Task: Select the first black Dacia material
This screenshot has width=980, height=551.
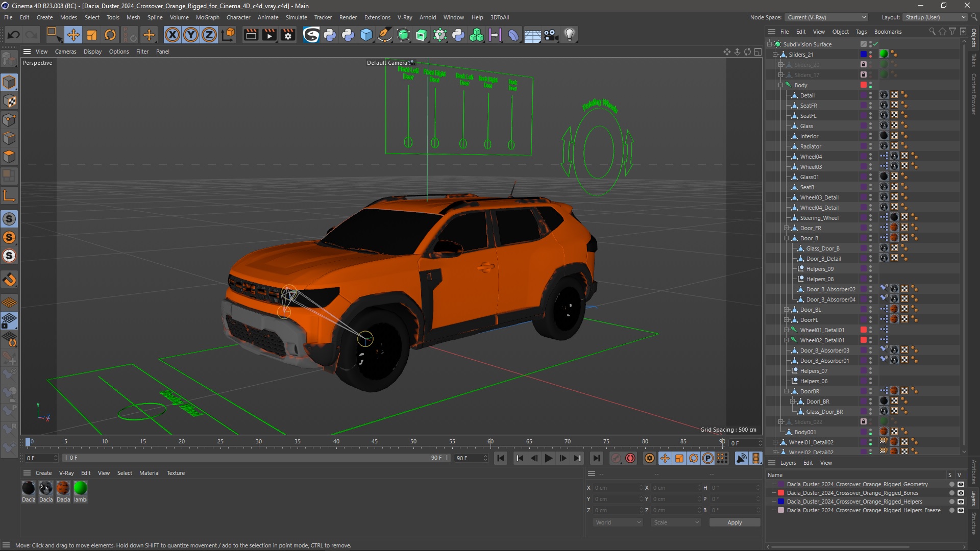Action: click(29, 488)
